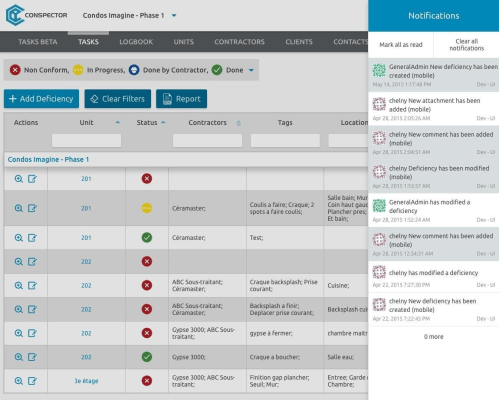
Task: Edit the 201 'Test' deficiency
Action: [32, 238]
